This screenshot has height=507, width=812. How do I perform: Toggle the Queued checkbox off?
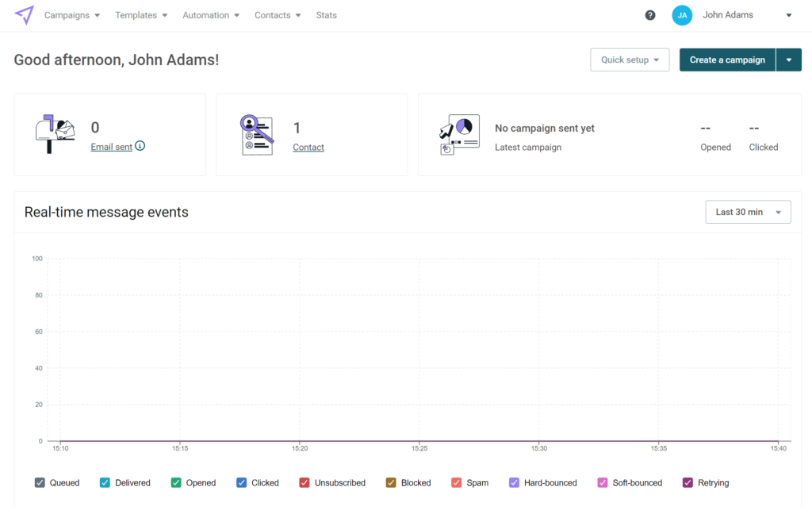click(39, 482)
